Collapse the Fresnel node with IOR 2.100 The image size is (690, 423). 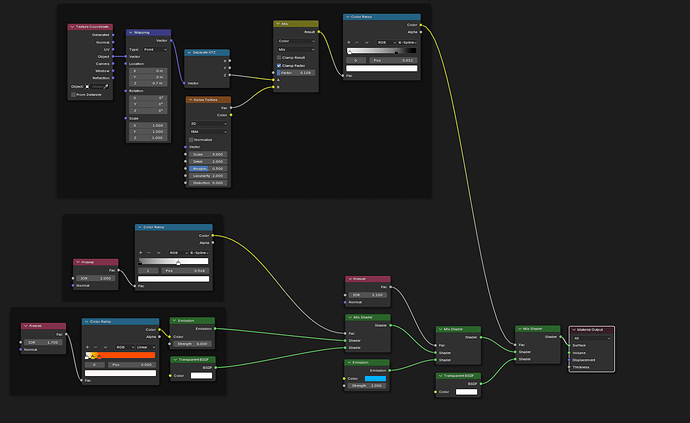coord(350,279)
